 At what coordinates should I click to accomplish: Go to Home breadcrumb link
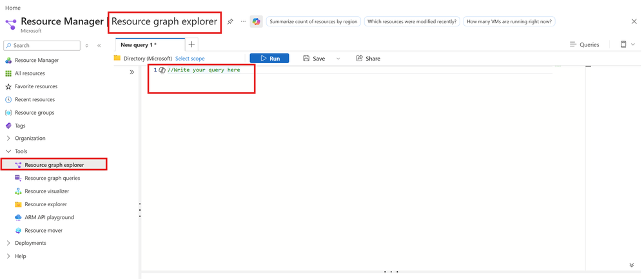[13, 8]
